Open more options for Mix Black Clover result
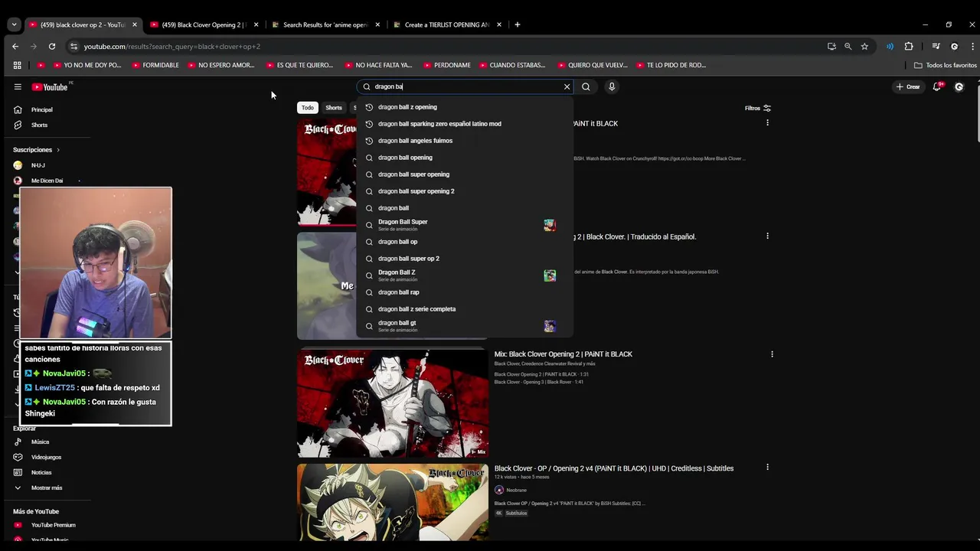Screen dimensions: 980x551 (x=772, y=354)
